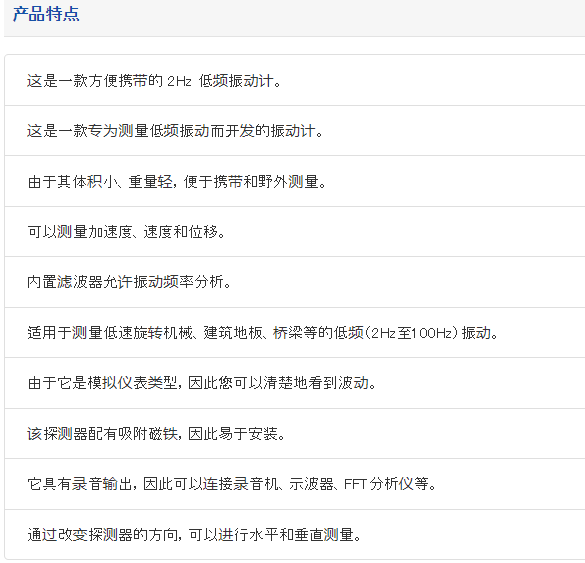Image resolution: width=585 pixels, height=563 pixels.
Task: Click the row starting with 适用于测量低速旋转机械
Action: click(295, 332)
